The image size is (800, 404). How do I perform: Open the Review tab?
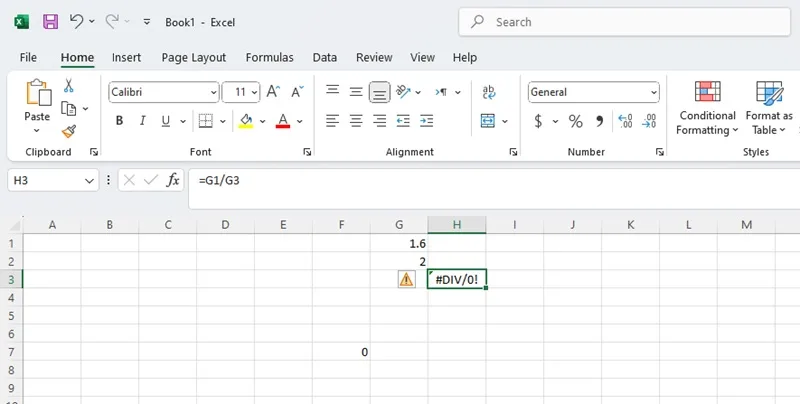(x=374, y=57)
